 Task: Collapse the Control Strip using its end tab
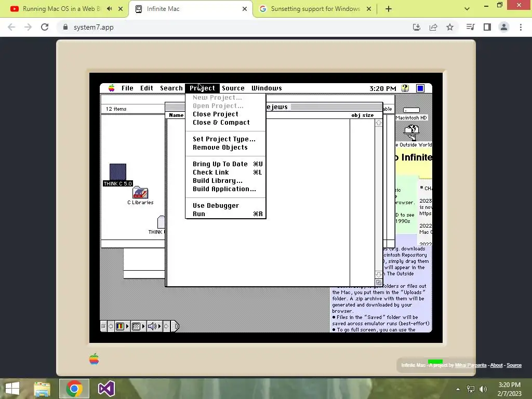point(175,326)
